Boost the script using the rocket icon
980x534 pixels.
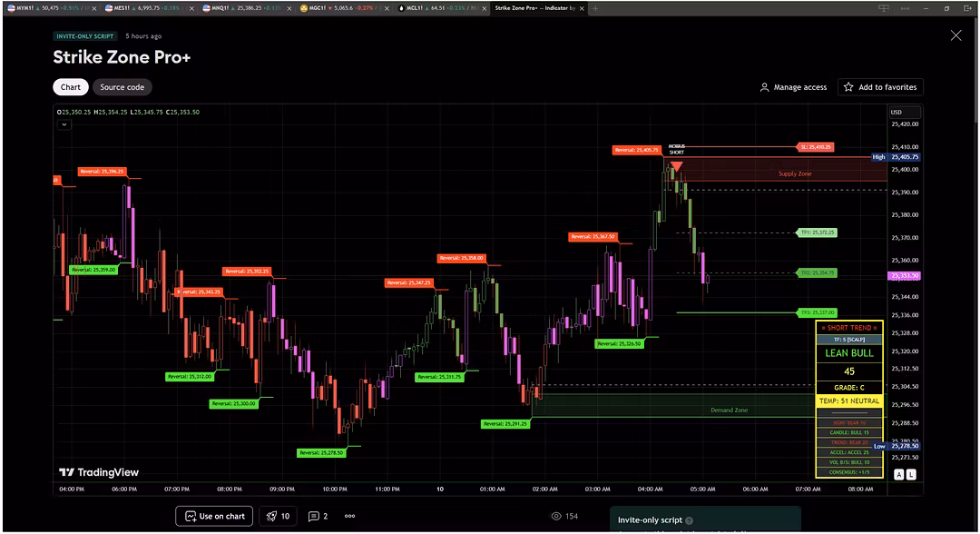click(271, 516)
